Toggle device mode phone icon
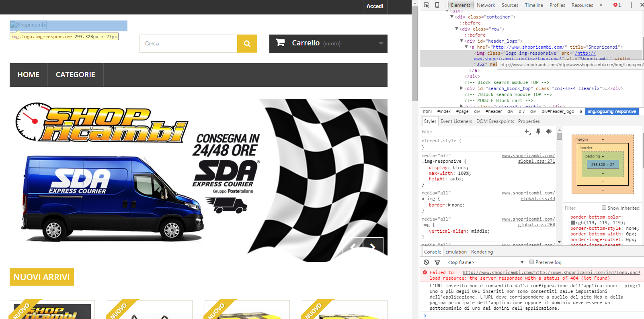The height and width of the screenshot is (319, 644). point(437,5)
